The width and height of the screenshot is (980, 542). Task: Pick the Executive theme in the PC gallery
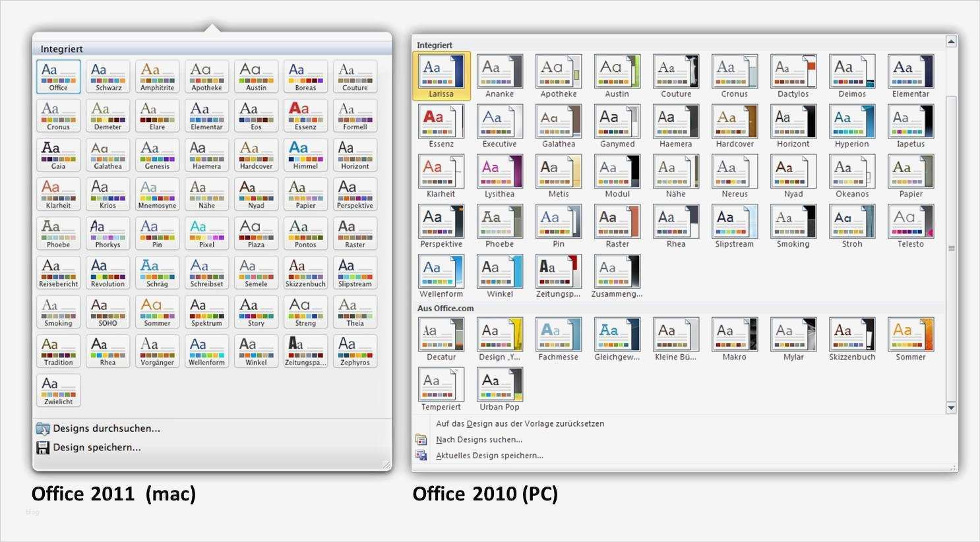[x=500, y=126]
